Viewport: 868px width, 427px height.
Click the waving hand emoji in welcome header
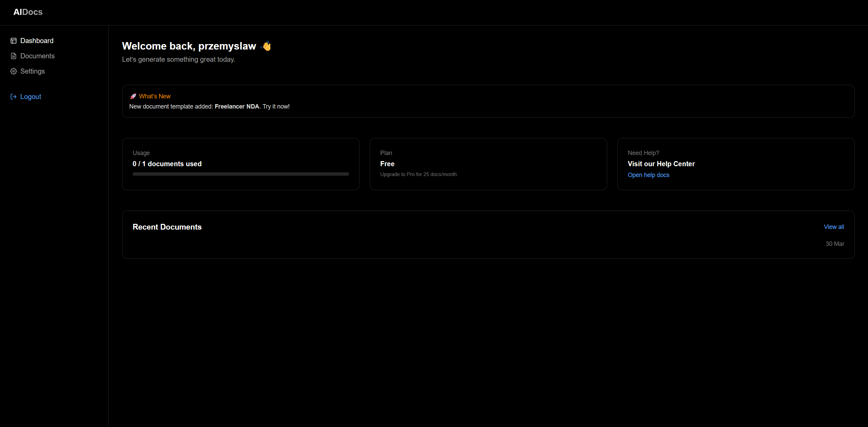(x=266, y=46)
